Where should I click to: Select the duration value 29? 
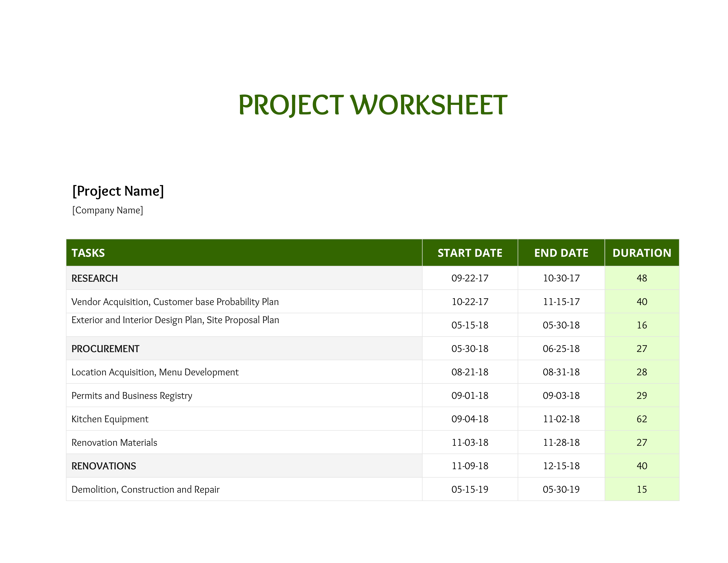pos(642,396)
